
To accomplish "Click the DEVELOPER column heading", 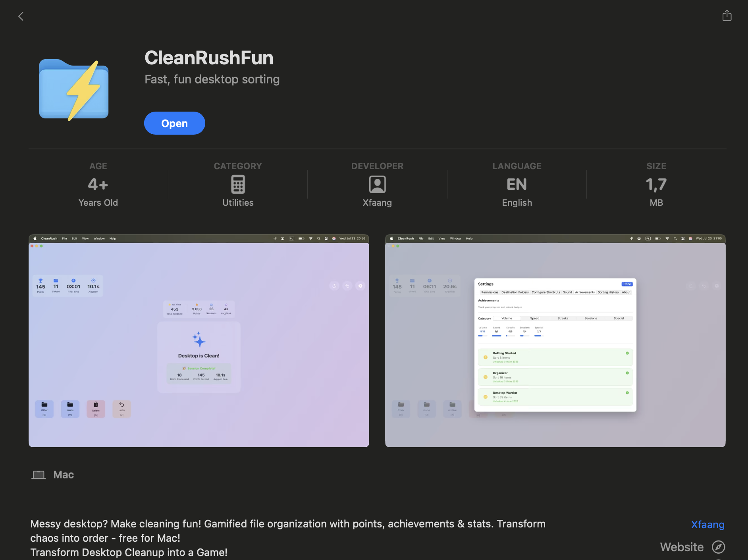I will click(377, 166).
